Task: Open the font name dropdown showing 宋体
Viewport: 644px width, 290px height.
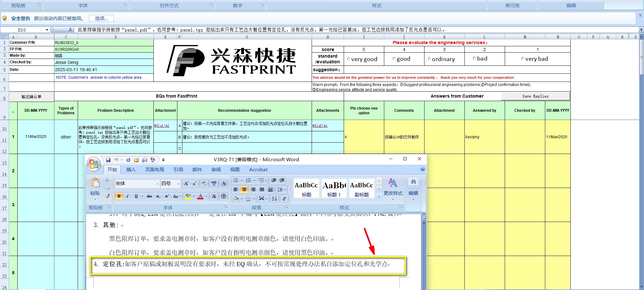Action: 158,184
